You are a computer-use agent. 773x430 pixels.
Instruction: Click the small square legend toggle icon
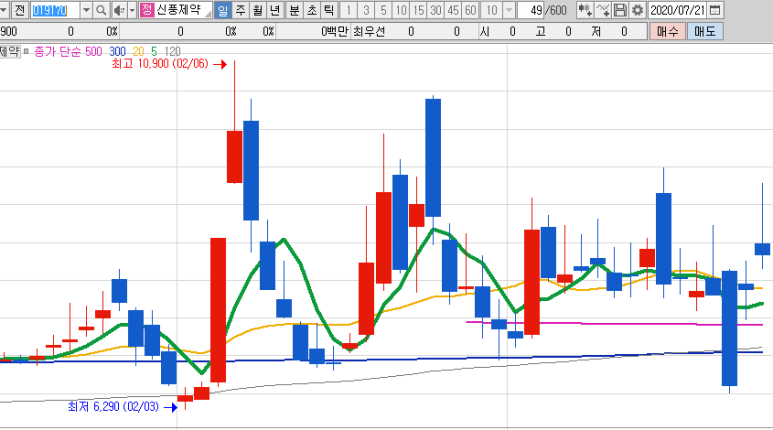(26, 51)
